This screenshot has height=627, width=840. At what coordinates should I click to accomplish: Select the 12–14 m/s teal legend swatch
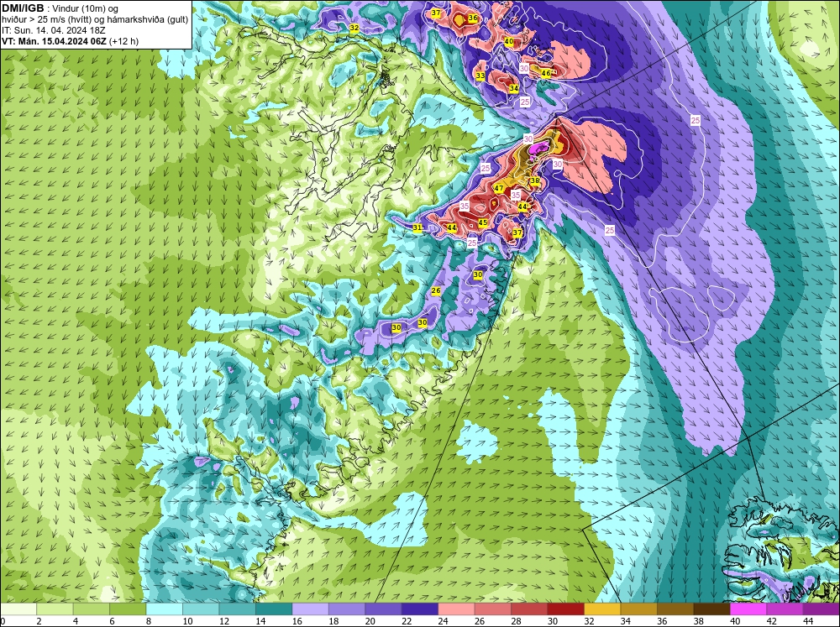tap(238, 609)
